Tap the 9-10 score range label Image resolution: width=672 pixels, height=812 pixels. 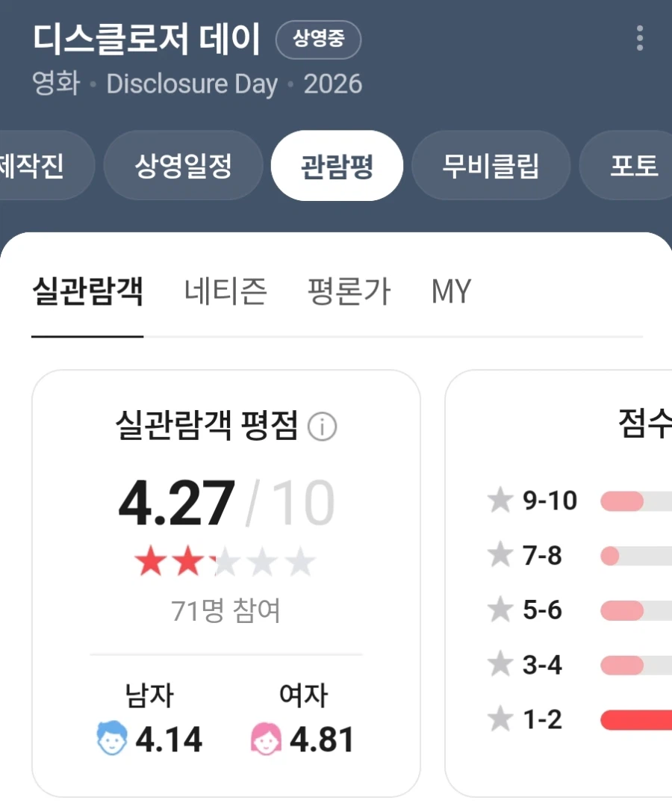point(550,500)
